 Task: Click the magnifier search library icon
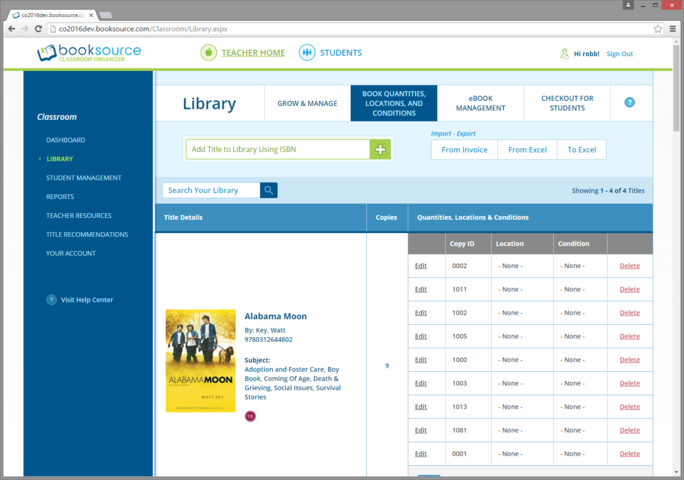[269, 190]
